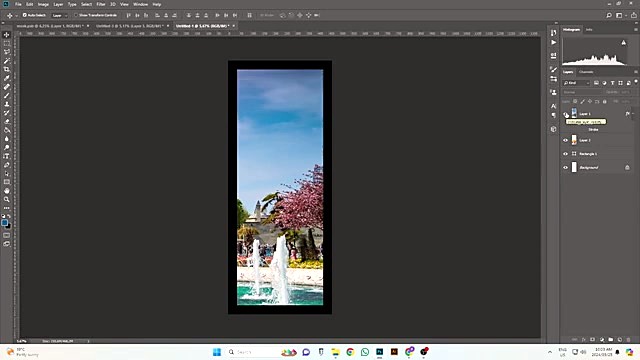Viewport: 640px width, 360px height.
Task: Select the Gradient tool
Action: coord(7,130)
